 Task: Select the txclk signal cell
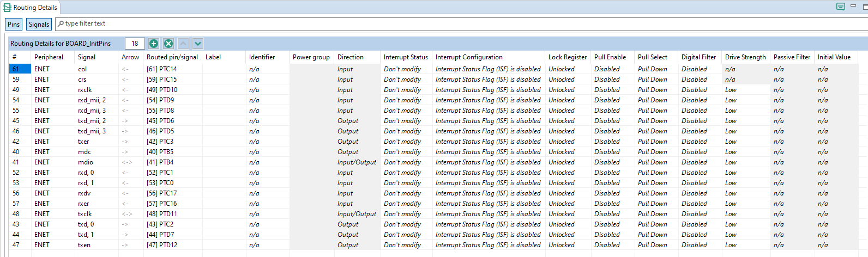[97, 214]
